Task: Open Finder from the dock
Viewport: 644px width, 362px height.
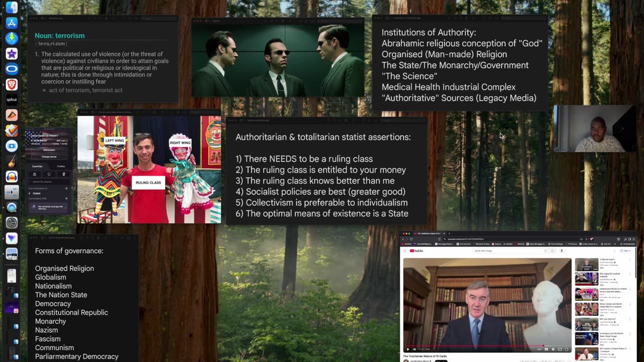Action: [x=11, y=8]
